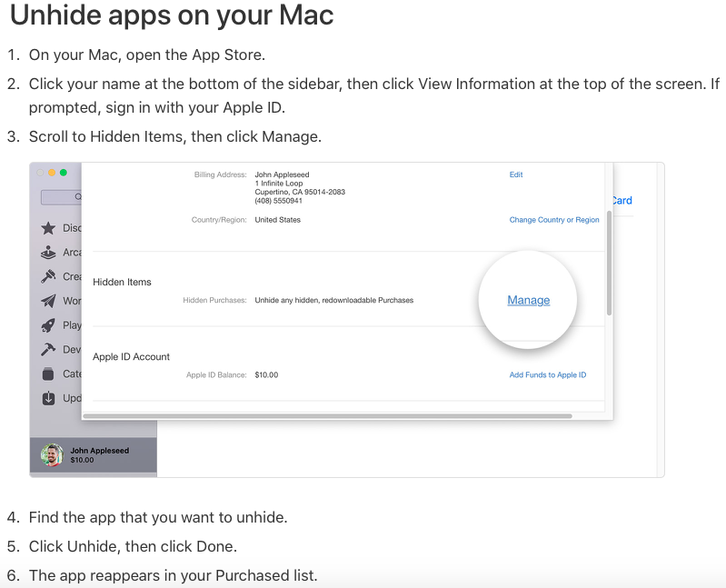Click Edit link next to Billing Address
Viewport: 726px width, 588px height.
click(x=516, y=174)
